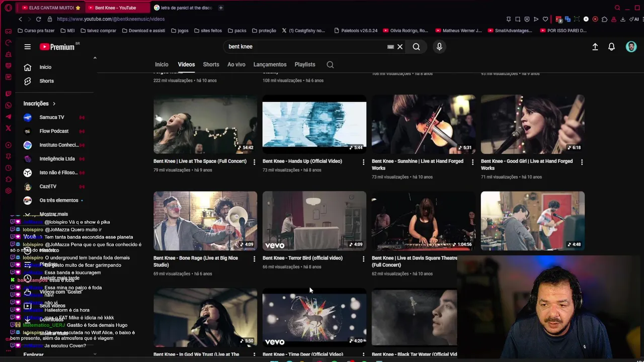Open WhatsApp in Opera sidebar
This screenshot has height=362, width=644.
tap(8, 105)
